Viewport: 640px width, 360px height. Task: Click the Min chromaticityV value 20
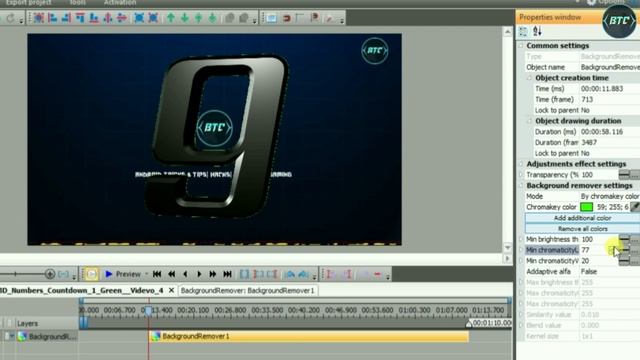coord(585,261)
